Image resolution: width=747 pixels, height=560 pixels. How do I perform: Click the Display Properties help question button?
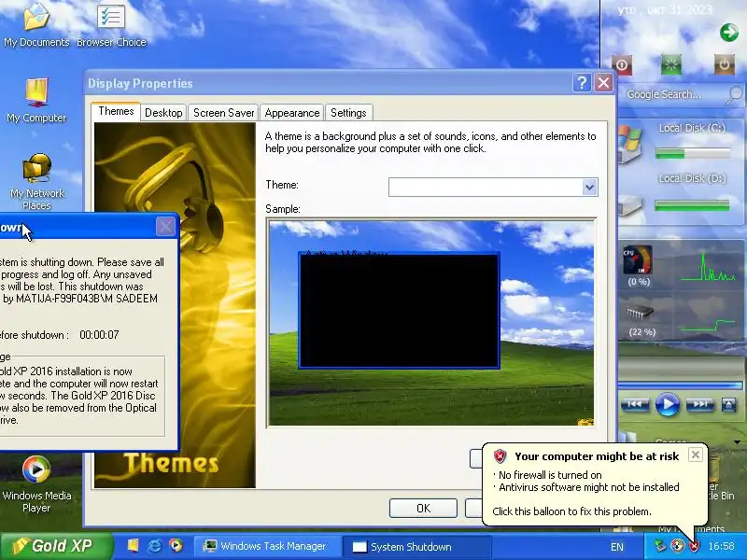click(x=582, y=83)
